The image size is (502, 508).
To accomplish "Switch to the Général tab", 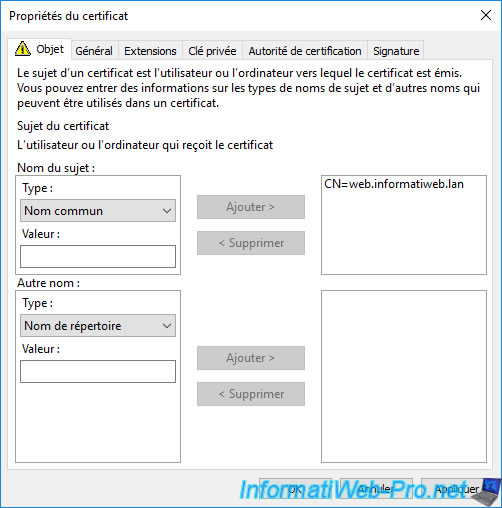I will tap(94, 51).
